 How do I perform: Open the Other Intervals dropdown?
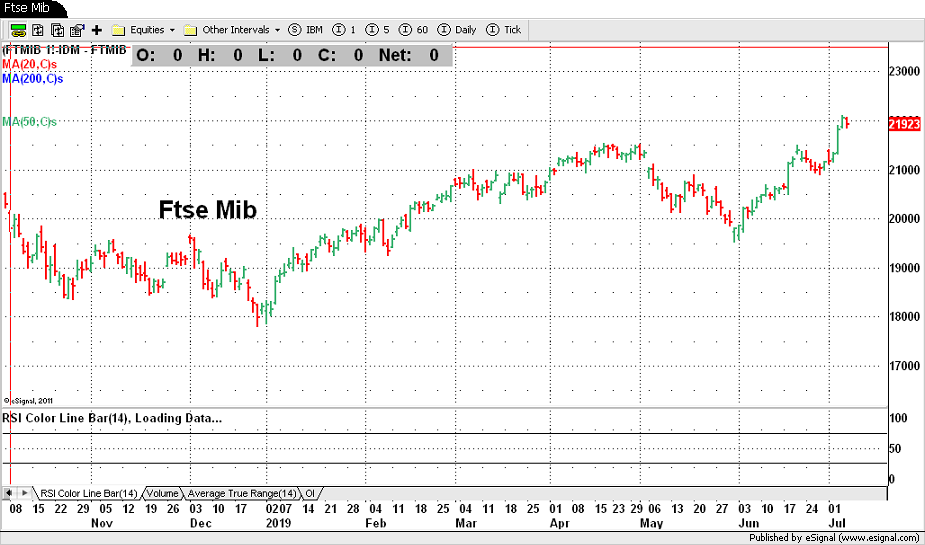tap(232, 30)
